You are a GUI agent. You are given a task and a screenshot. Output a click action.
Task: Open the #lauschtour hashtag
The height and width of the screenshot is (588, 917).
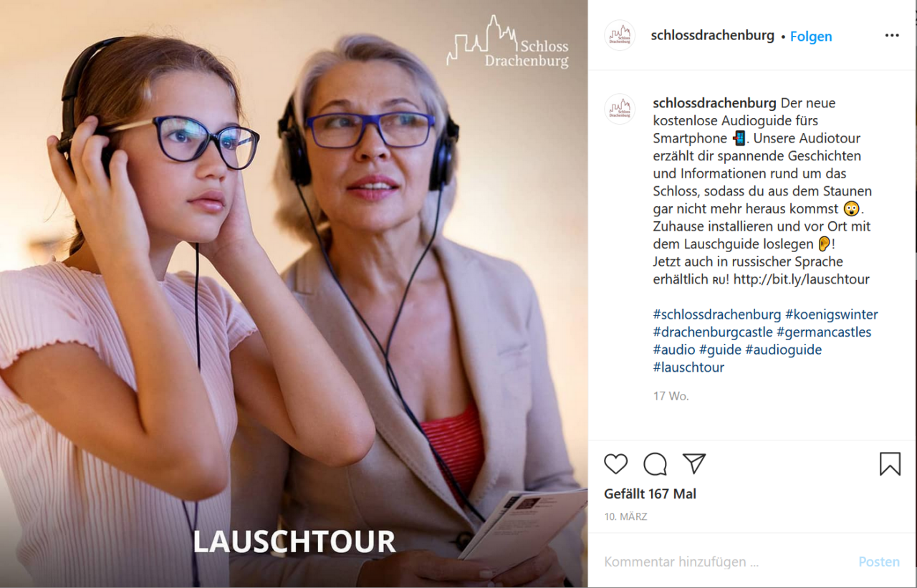click(688, 367)
